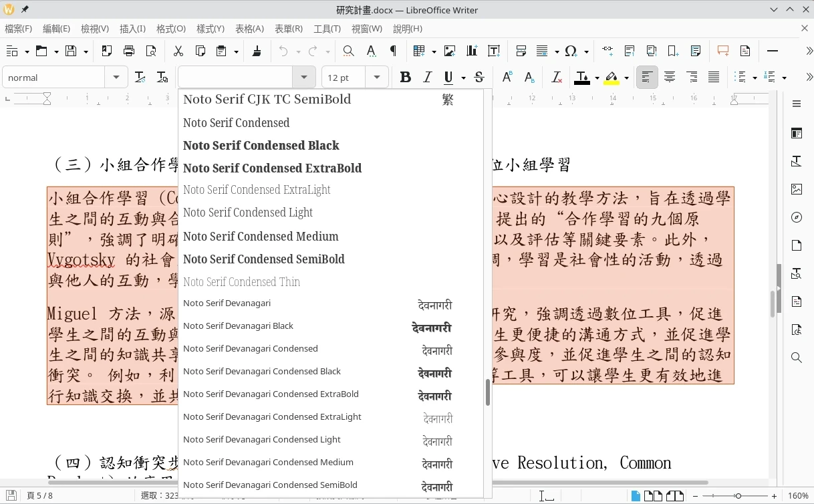This screenshot has width=814, height=504.
Task: Open the sidebar Gallery image icon
Action: (796, 189)
